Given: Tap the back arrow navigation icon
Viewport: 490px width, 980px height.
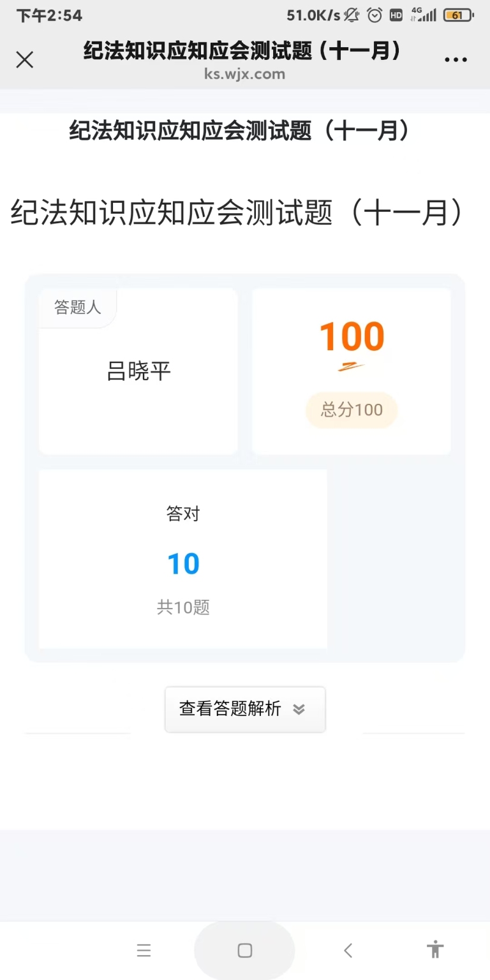Looking at the screenshot, I should 348,951.
